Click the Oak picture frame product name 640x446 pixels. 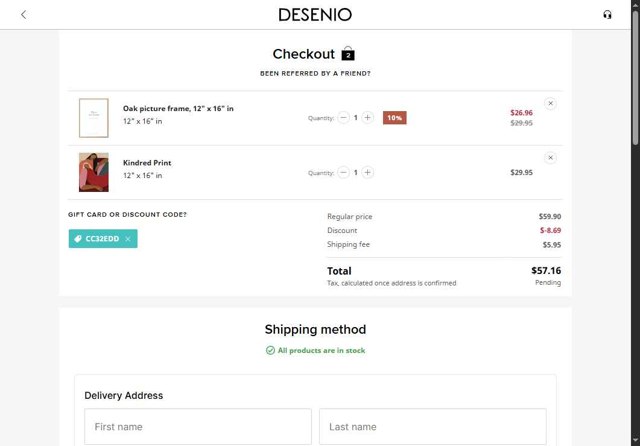[x=178, y=108]
